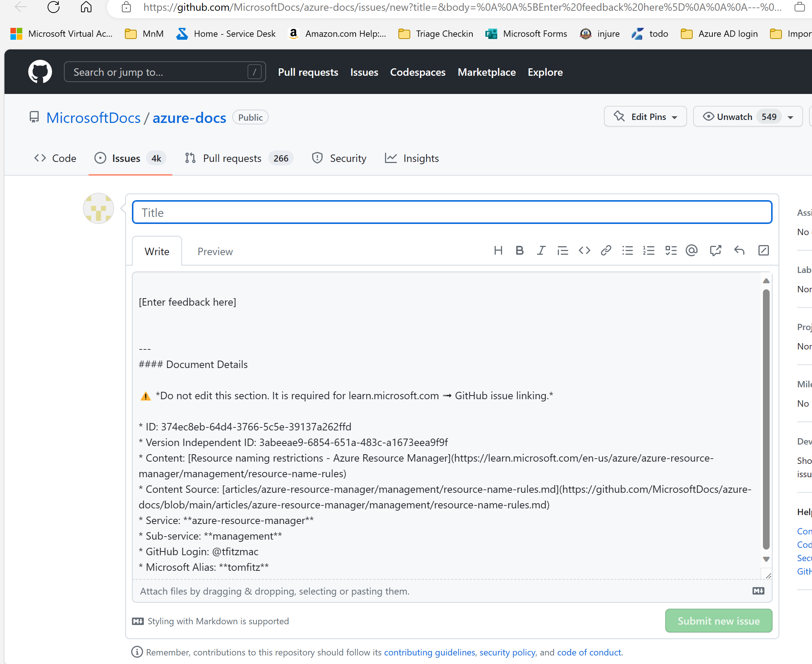Toggle bold formatting in the editor

(519, 251)
